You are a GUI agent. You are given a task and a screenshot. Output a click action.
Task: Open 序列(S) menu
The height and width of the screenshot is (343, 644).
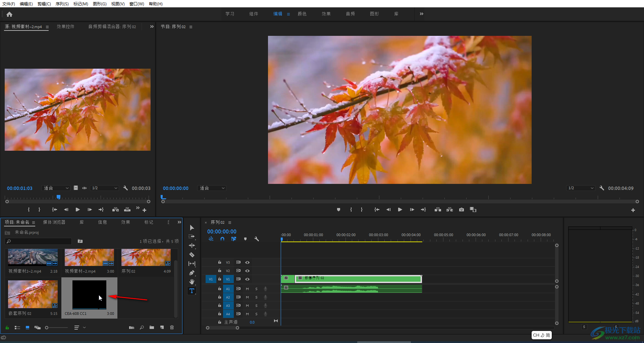pyautogui.click(x=62, y=4)
